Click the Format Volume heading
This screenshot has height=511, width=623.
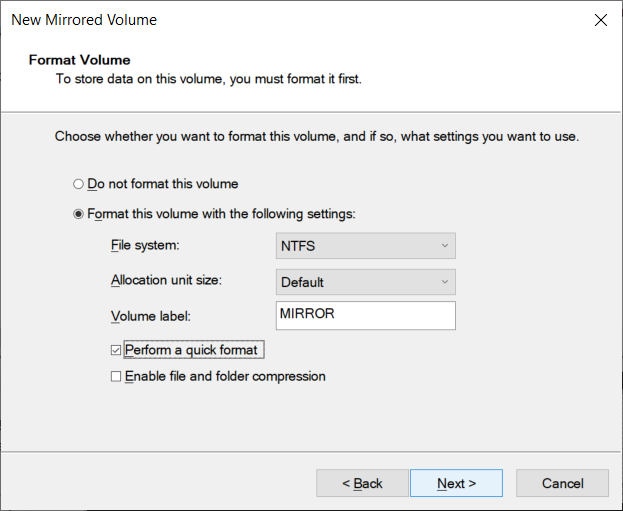tap(79, 60)
